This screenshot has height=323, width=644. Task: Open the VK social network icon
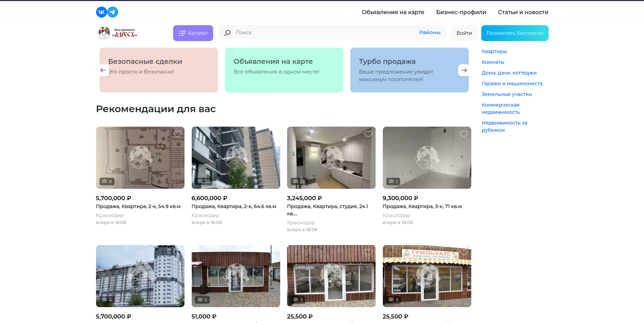101,12
